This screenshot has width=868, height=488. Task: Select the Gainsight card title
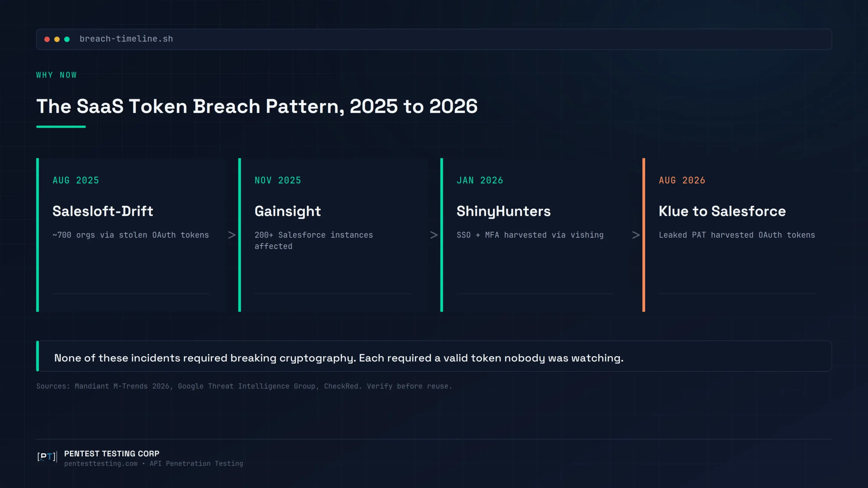point(288,211)
